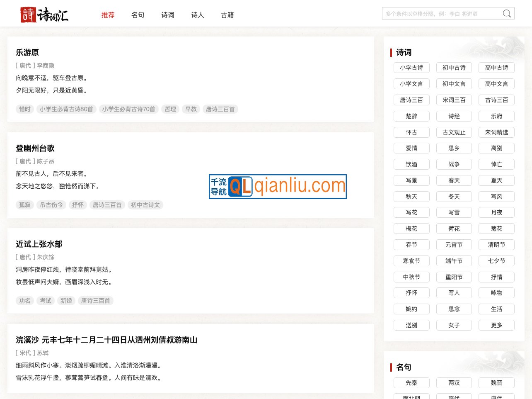Select the 爱情 category filter
Screen dimensions: 532x399
[411, 148]
